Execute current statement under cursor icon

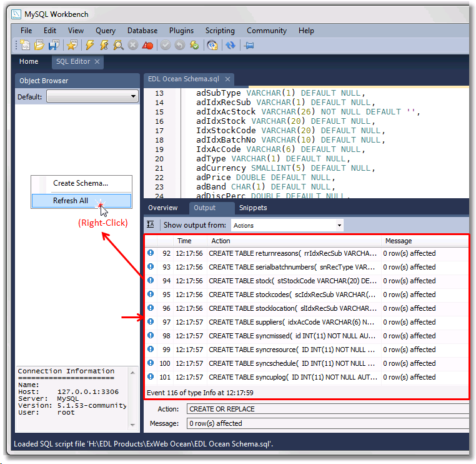coord(104,45)
